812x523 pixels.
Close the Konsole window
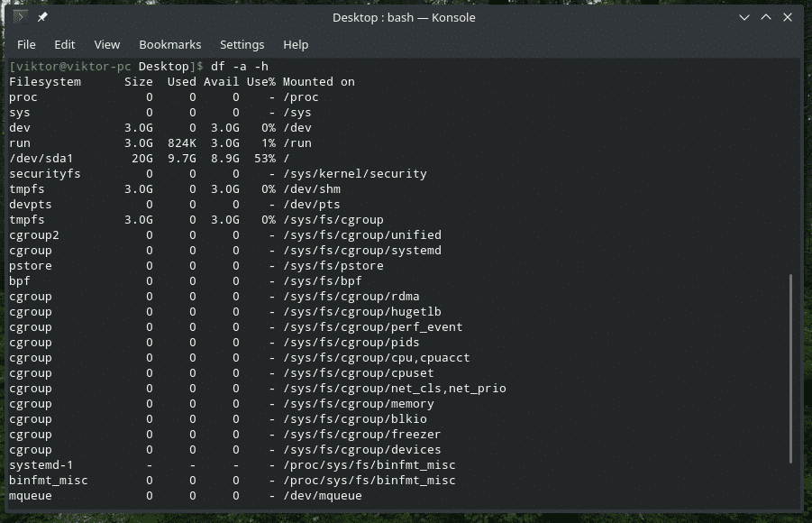pos(789,17)
